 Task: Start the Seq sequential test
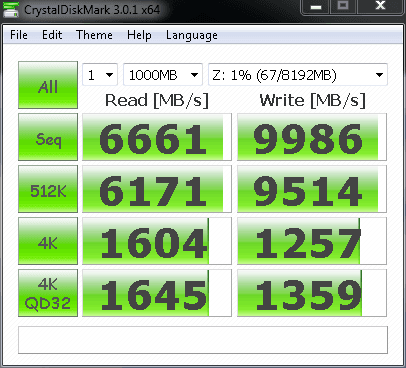pyautogui.click(x=48, y=137)
